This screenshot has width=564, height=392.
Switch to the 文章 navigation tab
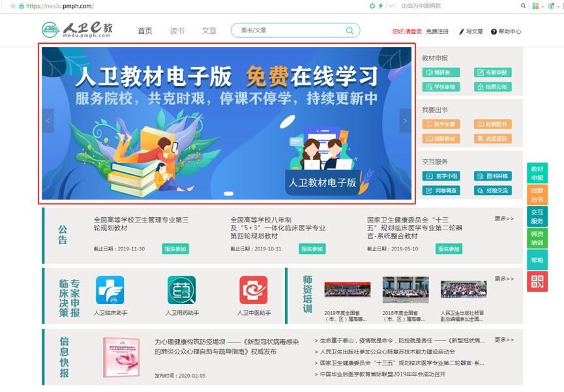pyautogui.click(x=209, y=31)
